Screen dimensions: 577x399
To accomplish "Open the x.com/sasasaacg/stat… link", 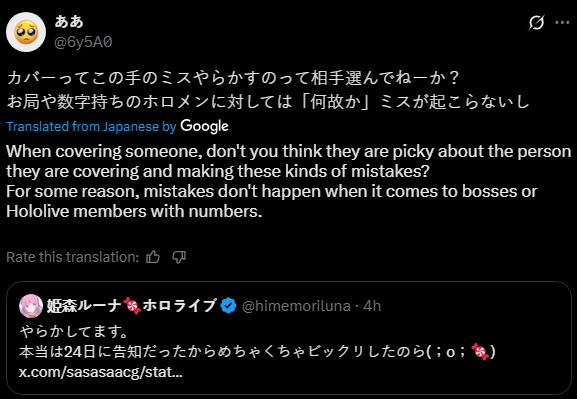I will tap(101, 372).
